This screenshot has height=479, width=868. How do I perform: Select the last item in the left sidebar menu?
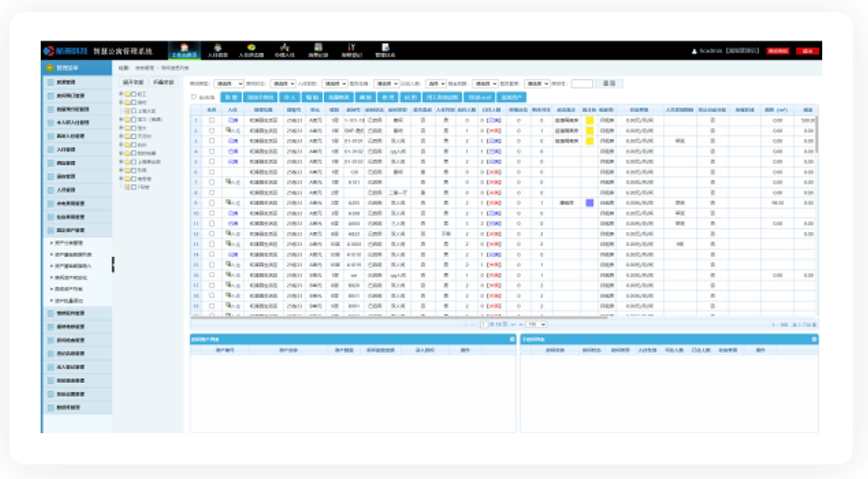(x=76, y=407)
